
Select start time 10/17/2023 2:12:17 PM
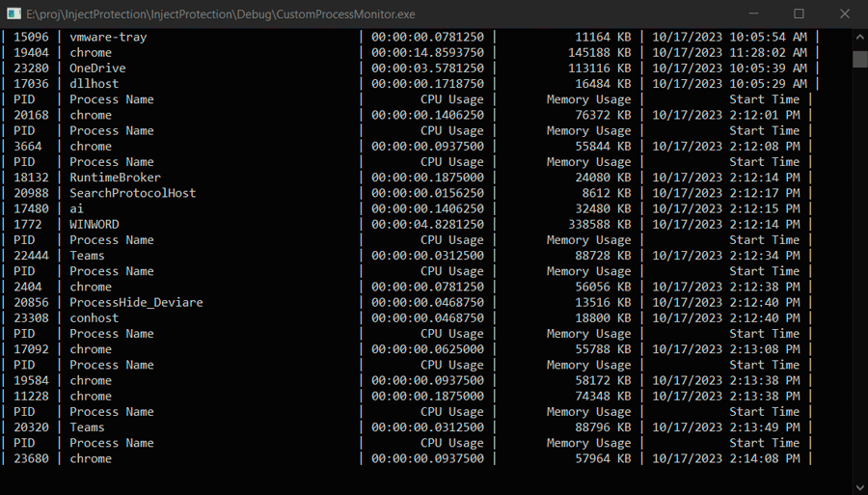[725, 193]
